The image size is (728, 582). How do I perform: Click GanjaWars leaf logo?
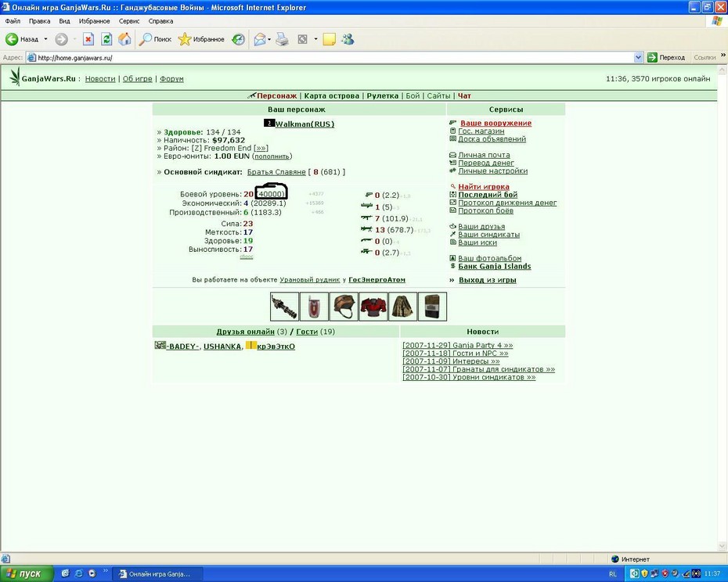tap(15, 77)
